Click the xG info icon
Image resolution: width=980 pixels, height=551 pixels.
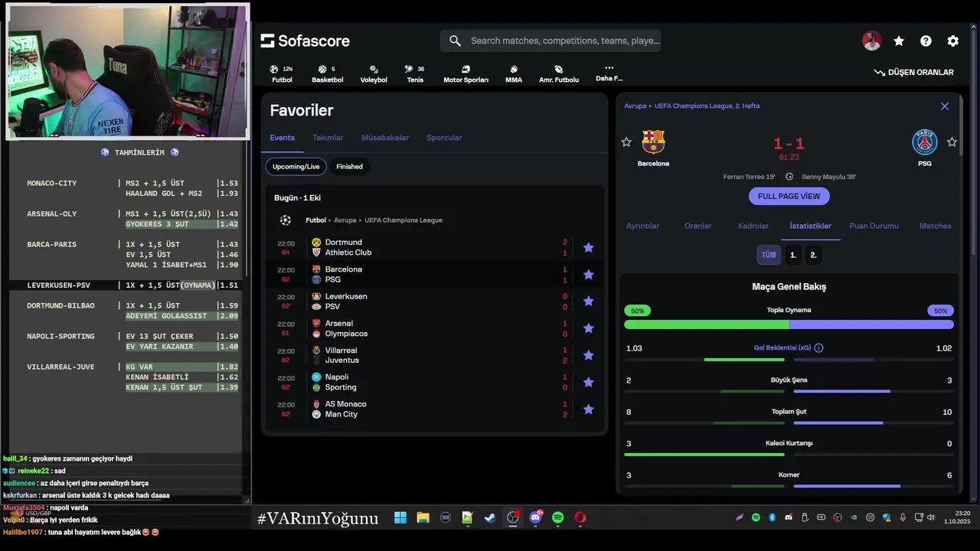(818, 348)
